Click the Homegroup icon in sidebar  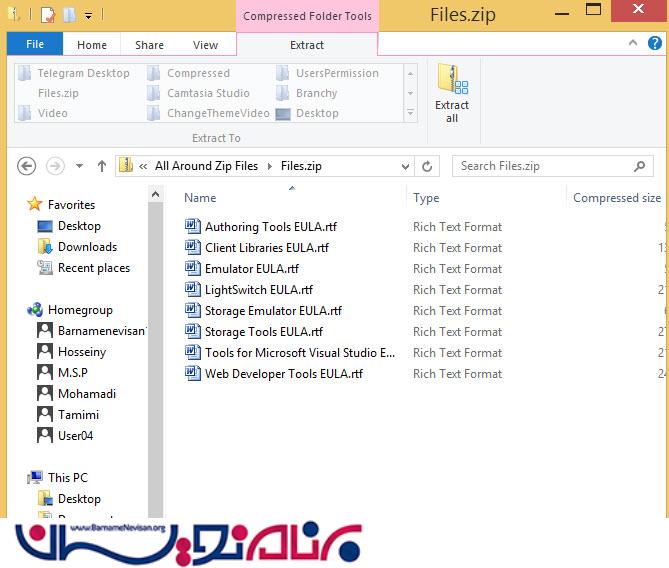click(x=36, y=310)
